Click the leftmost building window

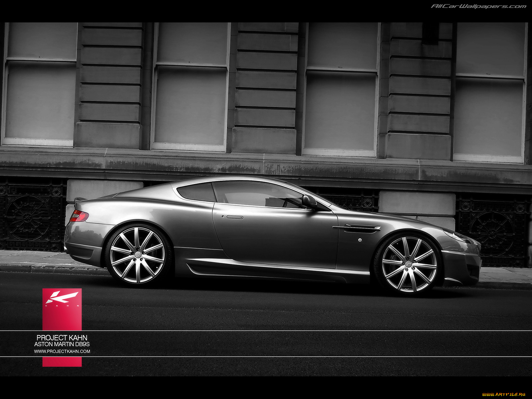point(40,83)
